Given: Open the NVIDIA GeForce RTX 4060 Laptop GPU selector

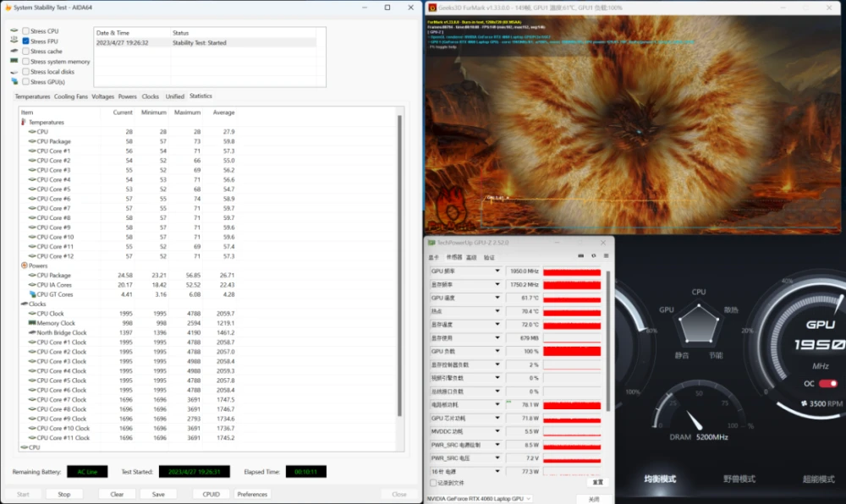Looking at the screenshot, I should point(479,499).
